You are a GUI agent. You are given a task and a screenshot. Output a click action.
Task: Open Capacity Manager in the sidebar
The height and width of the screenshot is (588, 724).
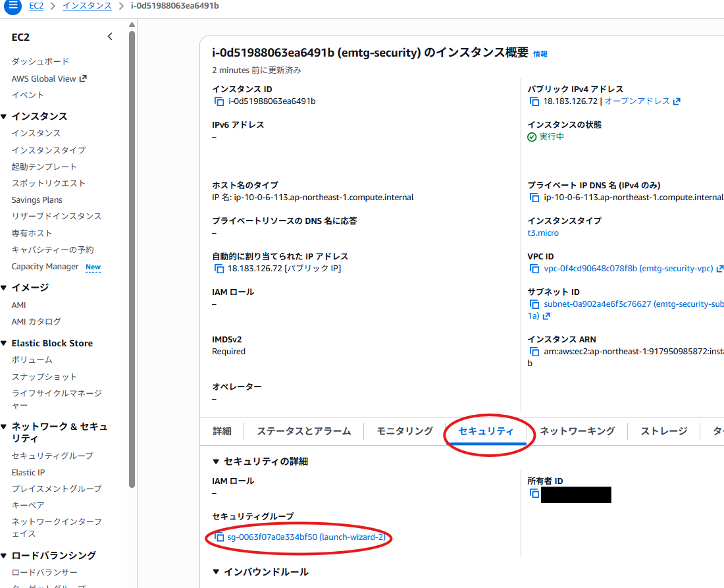click(45, 267)
